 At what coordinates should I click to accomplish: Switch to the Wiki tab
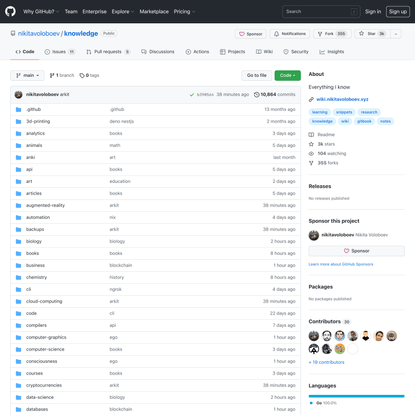click(264, 52)
